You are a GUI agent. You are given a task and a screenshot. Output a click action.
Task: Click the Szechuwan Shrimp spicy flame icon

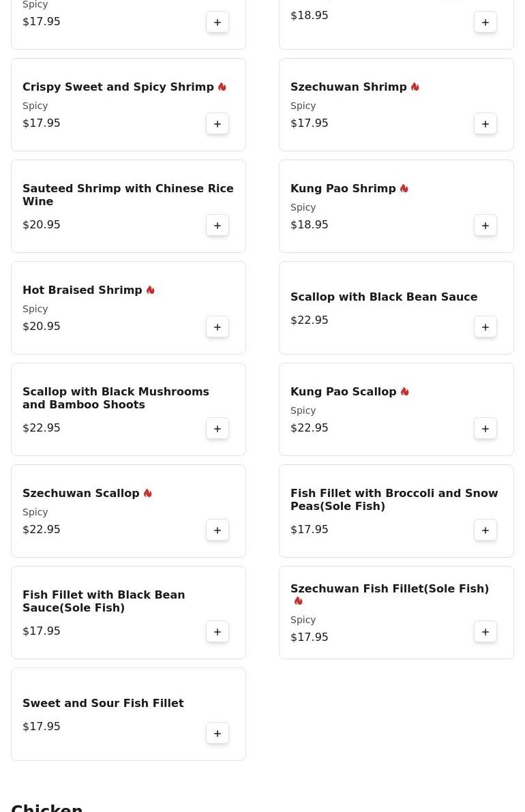click(x=415, y=87)
